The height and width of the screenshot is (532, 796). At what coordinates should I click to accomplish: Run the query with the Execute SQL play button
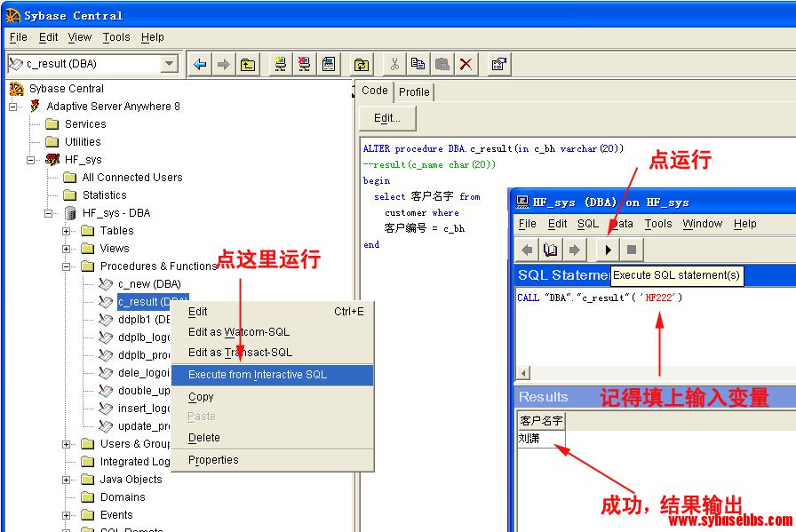(608, 250)
